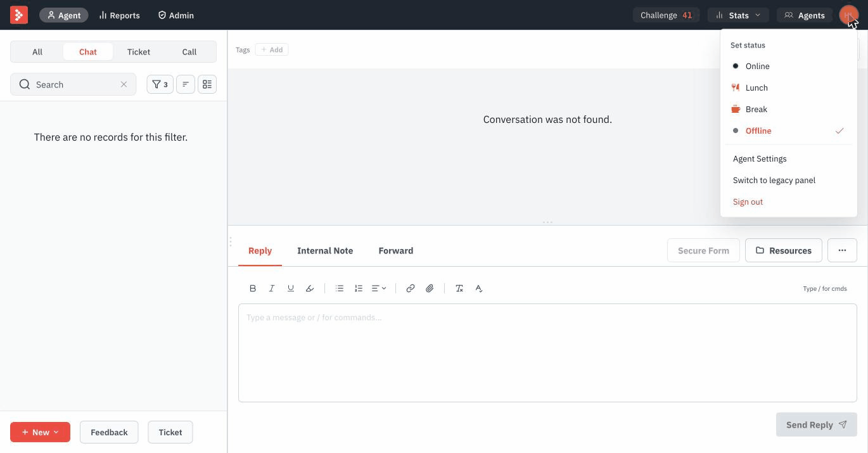The width and height of the screenshot is (868, 453).
Task: Insert a hyperlink
Action: [411, 288]
